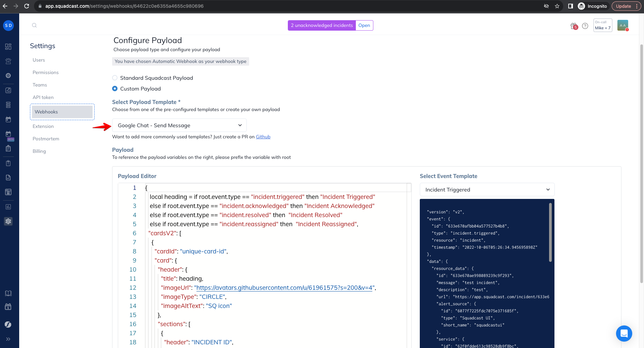
Task: Open the API token settings item
Action: point(43,97)
